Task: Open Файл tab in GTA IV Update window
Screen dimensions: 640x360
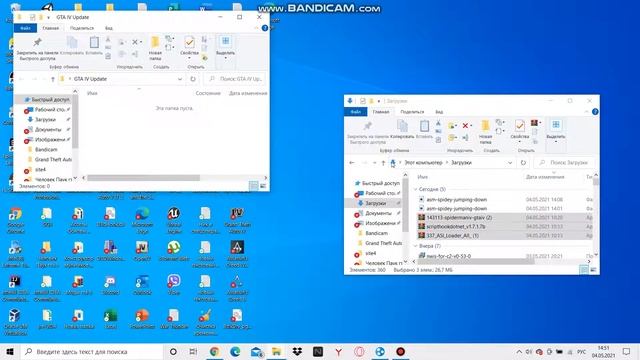Action: click(25, 28)
